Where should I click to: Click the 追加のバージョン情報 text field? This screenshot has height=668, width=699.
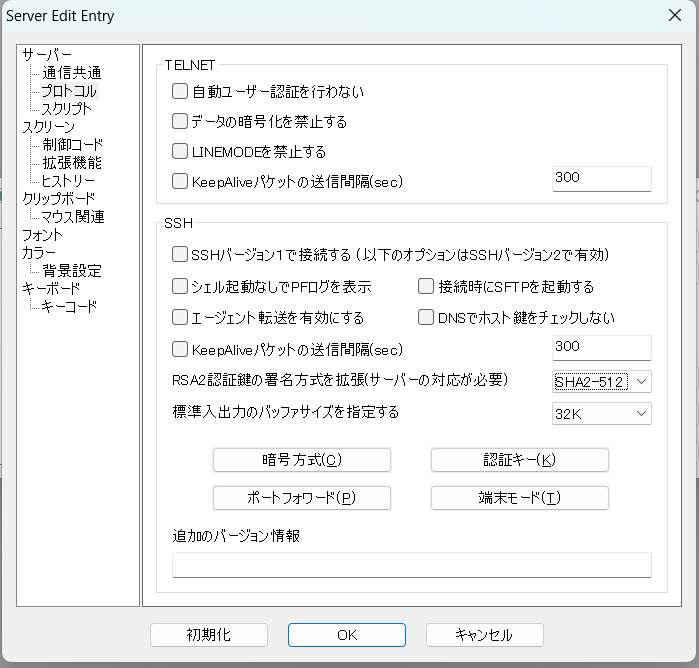tap(411, 565)
